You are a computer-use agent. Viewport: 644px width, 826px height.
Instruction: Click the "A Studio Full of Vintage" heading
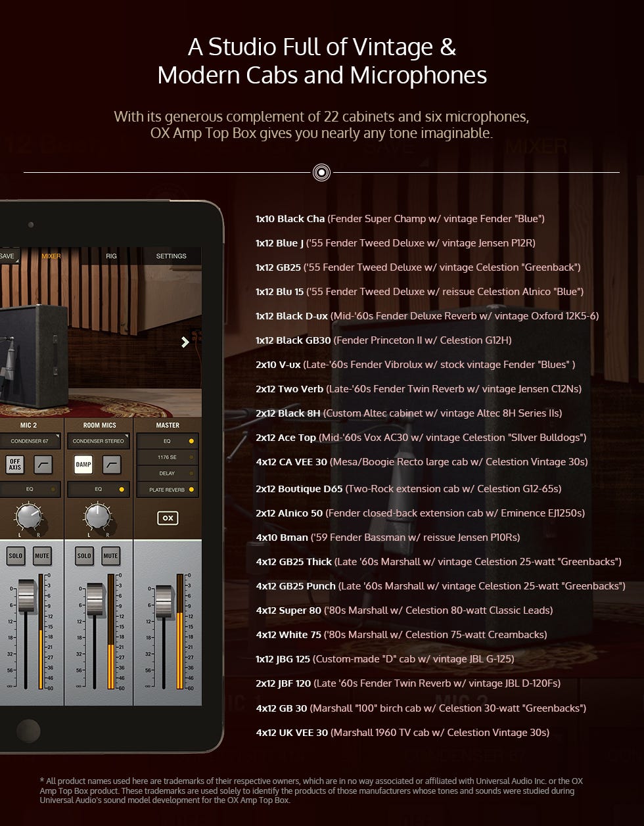(322, 61)
